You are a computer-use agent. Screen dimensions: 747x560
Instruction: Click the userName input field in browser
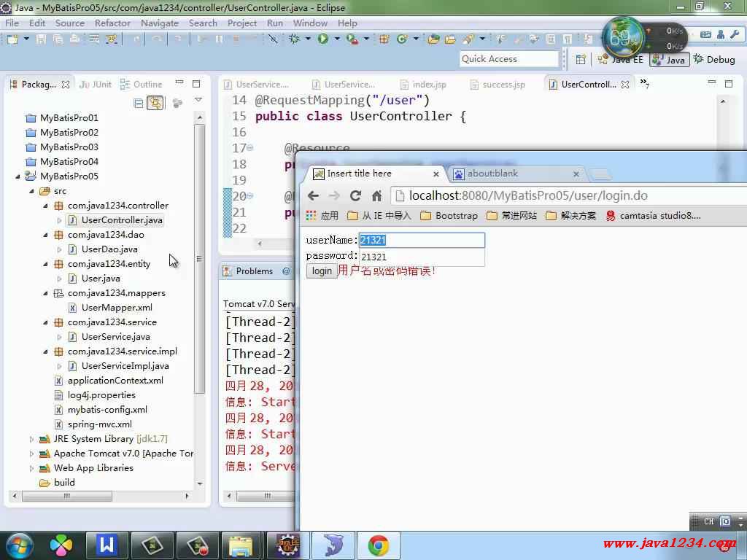pyautogui.click(x=422, y=240)
